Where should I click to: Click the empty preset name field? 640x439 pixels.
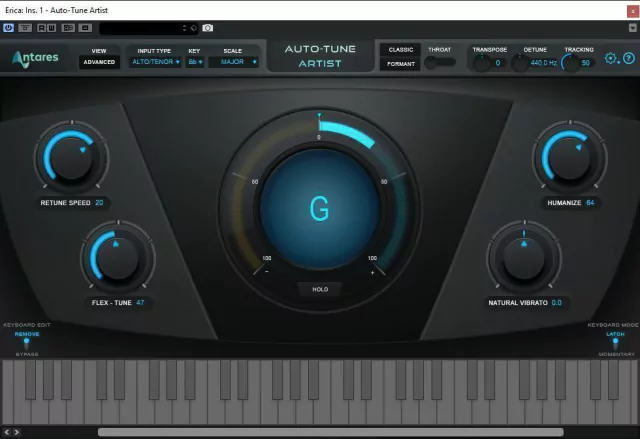[x=140, y=28]
